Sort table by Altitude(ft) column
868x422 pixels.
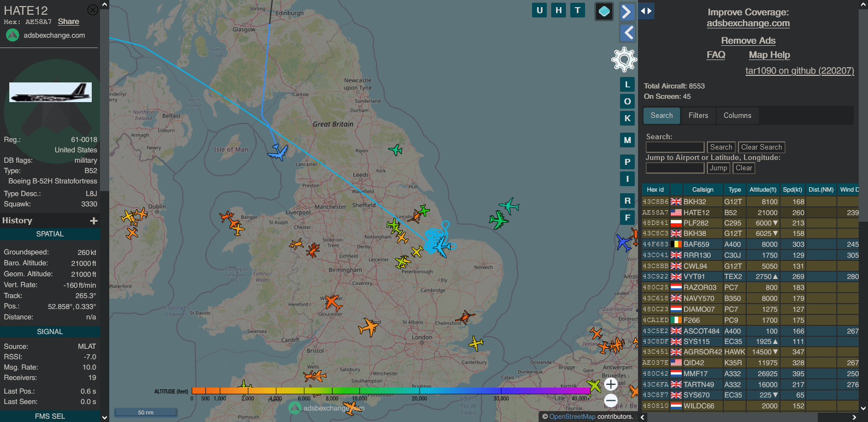point(763,190)
